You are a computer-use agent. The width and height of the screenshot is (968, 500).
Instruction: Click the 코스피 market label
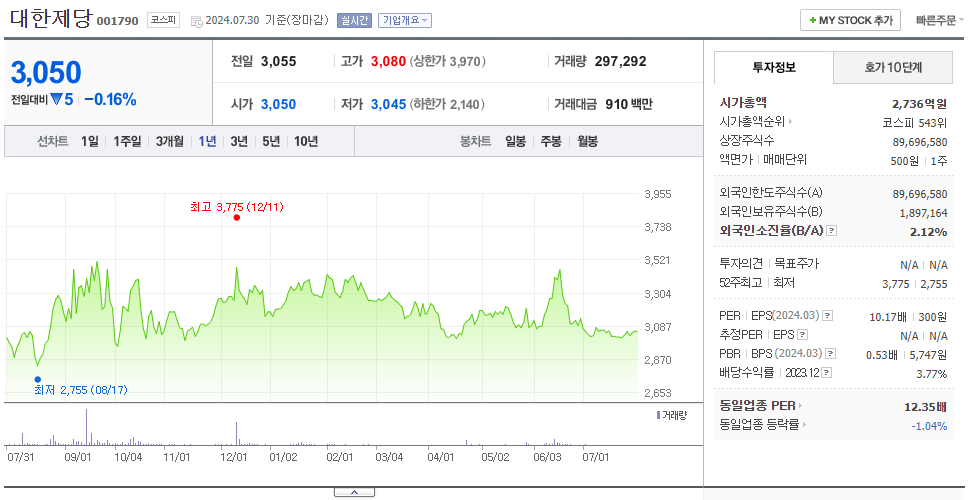163,20
